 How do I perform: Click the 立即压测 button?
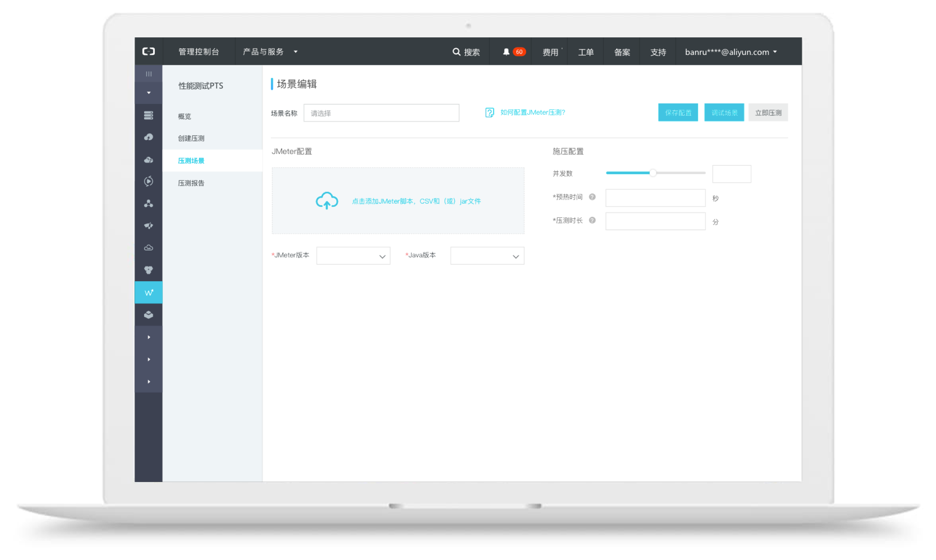(768, 113)
